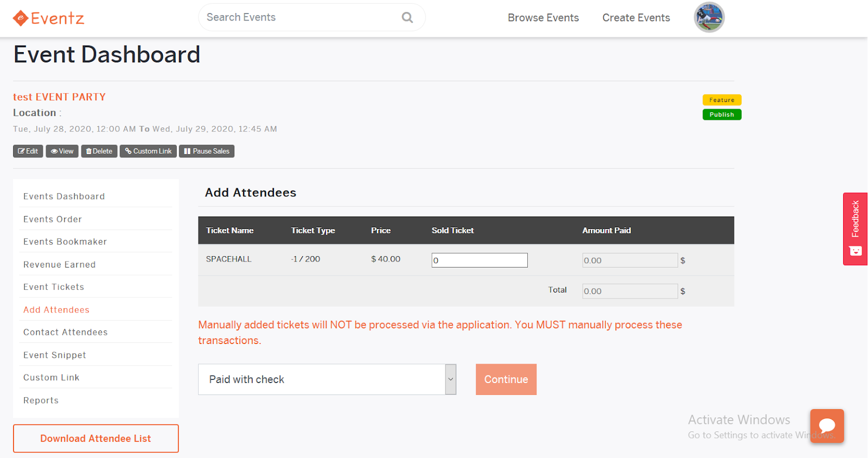The image size is (868, 458).
Task: Click the Eventz logo
Action: pos(48,18)
